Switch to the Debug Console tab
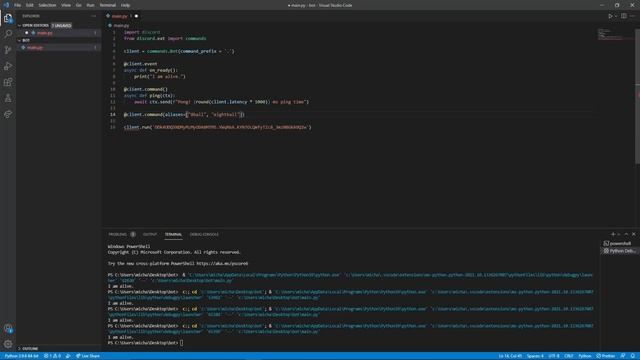Viewport: 640px width, 360px height. pyautogui.click(x=204, y=234)
